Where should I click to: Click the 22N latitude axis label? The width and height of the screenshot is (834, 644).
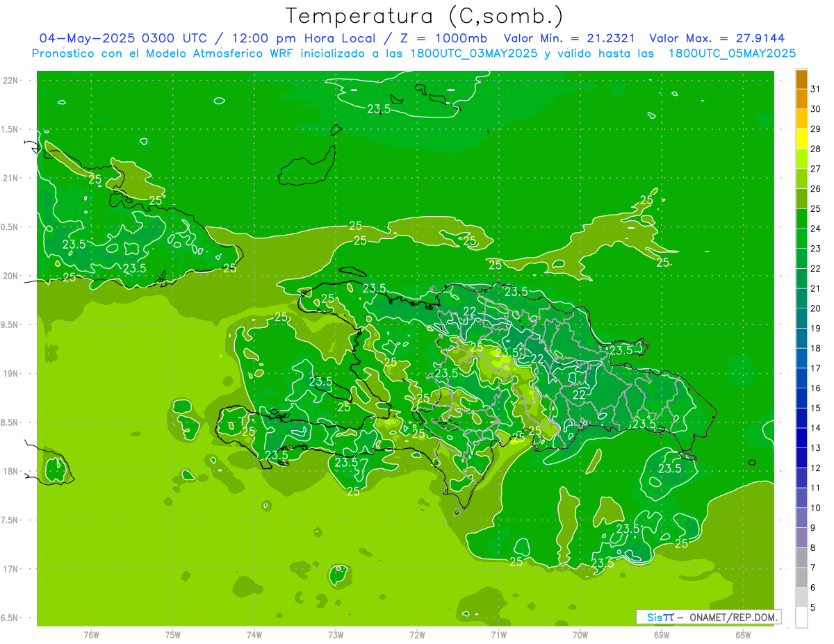point(11,80)
